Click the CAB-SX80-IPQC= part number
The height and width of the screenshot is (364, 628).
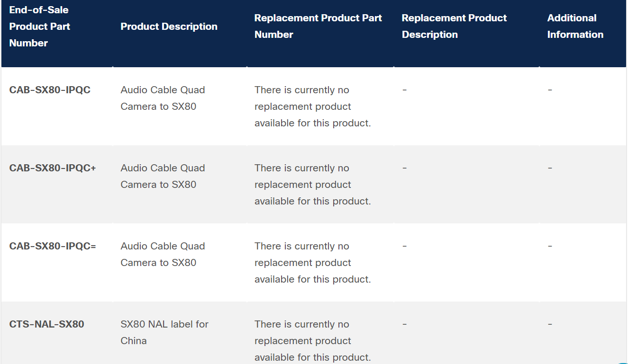pos(53,246)
